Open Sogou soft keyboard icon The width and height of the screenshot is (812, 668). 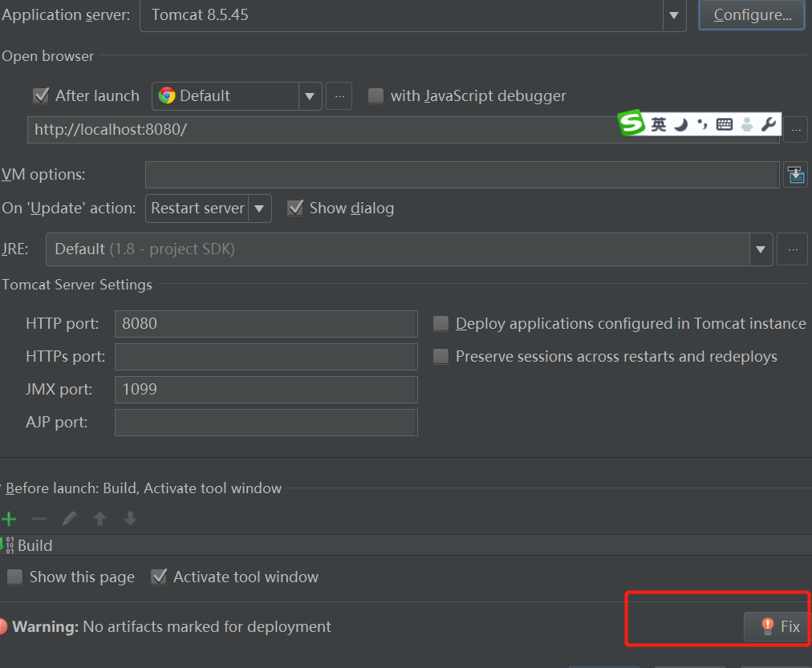point(724,124)
